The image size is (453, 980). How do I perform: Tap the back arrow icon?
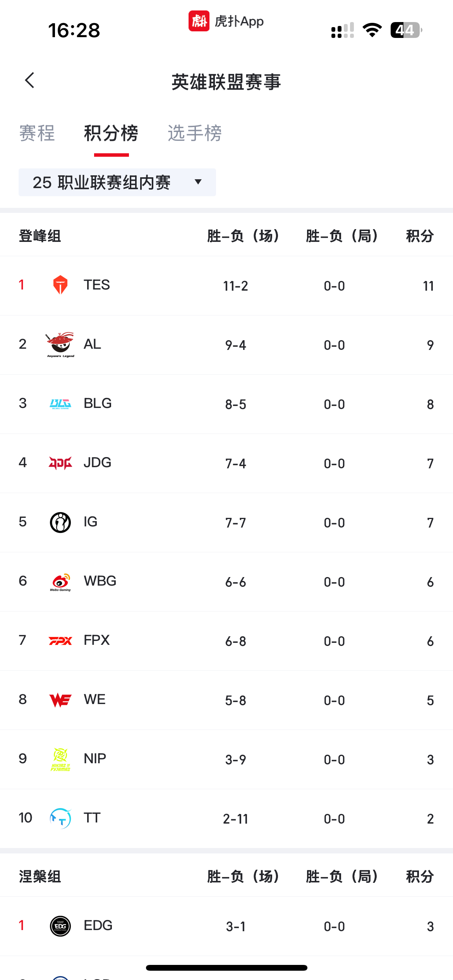pyautogui.click(x=30, y=80)
